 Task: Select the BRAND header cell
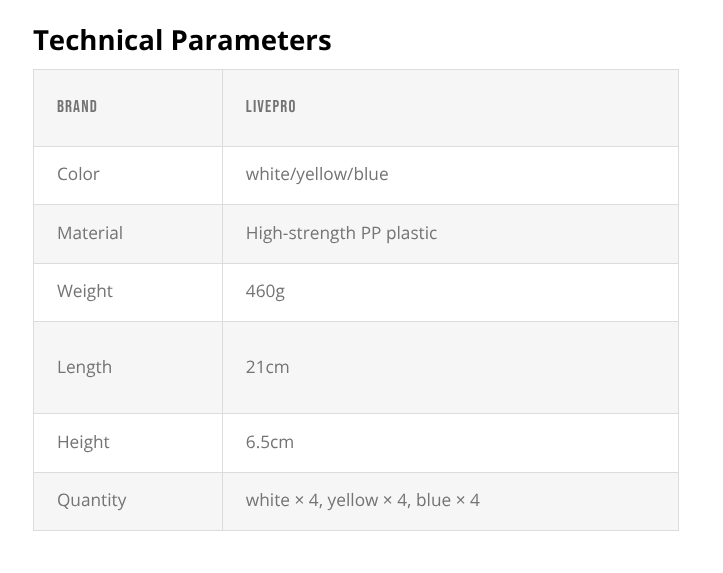click(77, 107)
